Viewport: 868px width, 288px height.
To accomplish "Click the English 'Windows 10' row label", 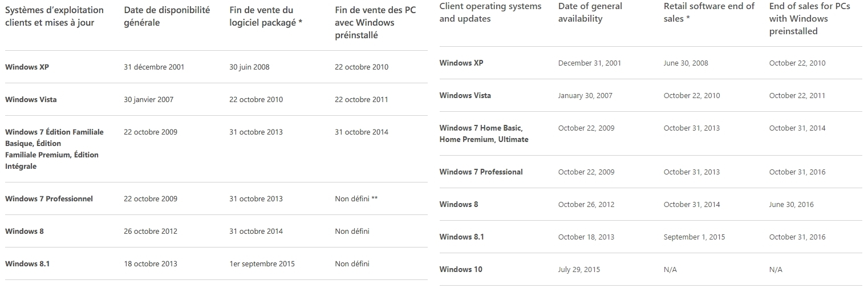I will point(461,269).
